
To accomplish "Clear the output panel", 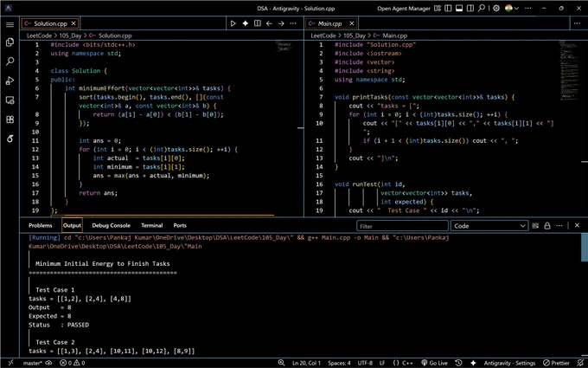I will point(535,226).
